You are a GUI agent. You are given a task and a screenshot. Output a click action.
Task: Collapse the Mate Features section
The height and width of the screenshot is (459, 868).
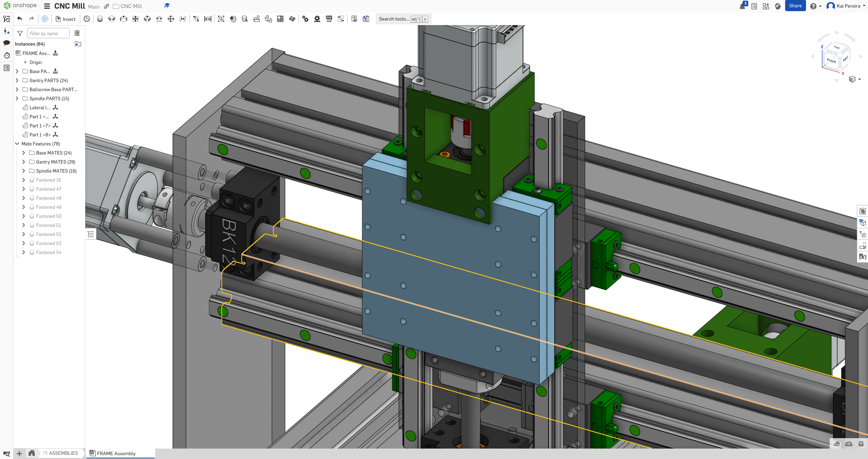pos(17,144)
